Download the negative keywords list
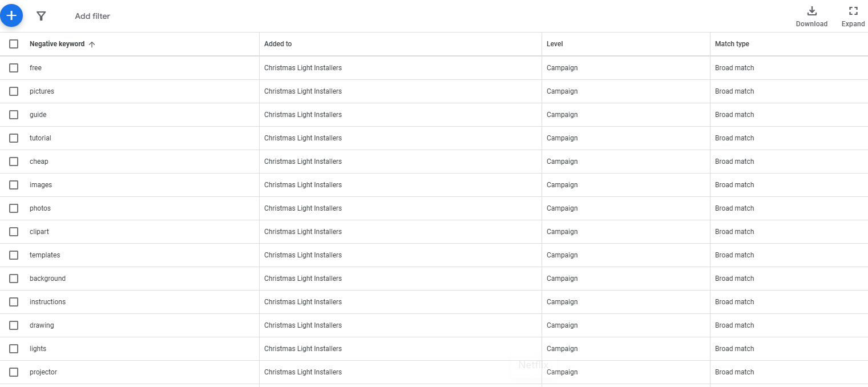The height and width of the screenshot is (387, 868). (x=812, y=16)
